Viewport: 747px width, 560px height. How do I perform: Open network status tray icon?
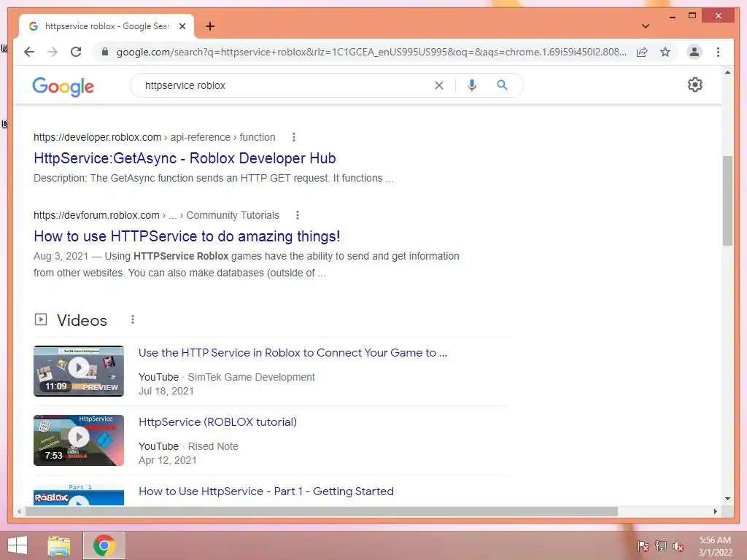[661, 545]
